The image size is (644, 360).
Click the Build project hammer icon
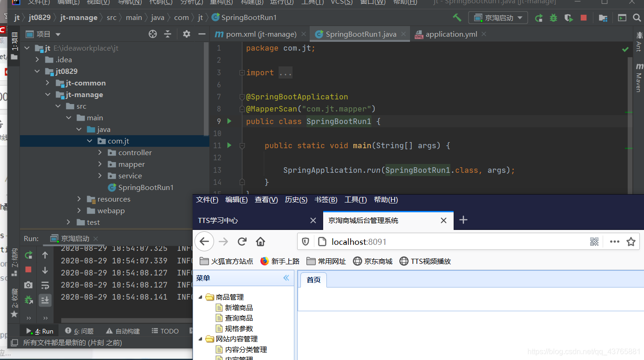(457, 18)
